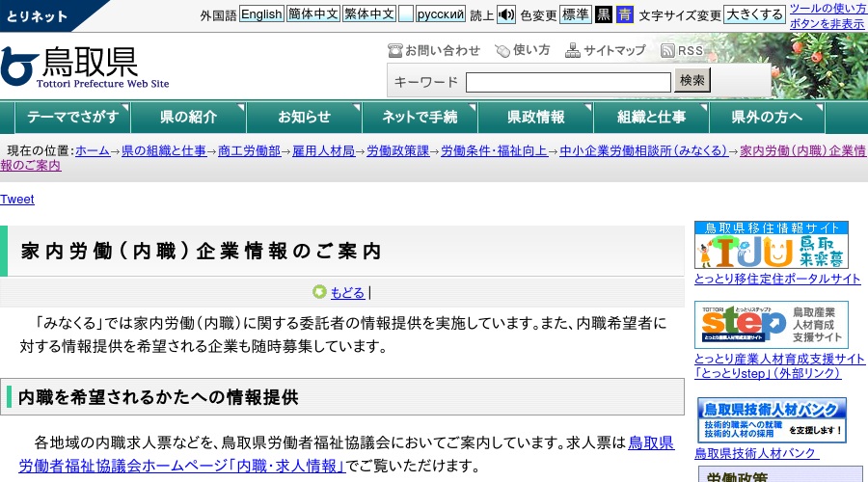Click the read-aloud speaker icon
Screen dimensions: 868x482
click(506, 14)
